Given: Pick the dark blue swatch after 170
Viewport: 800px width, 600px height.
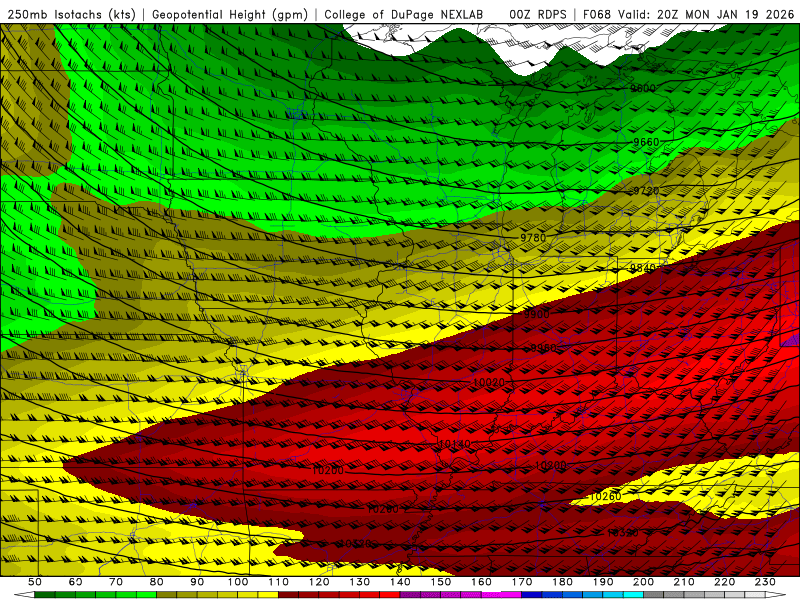Looking at the screenshot, I should coord(532,595).
